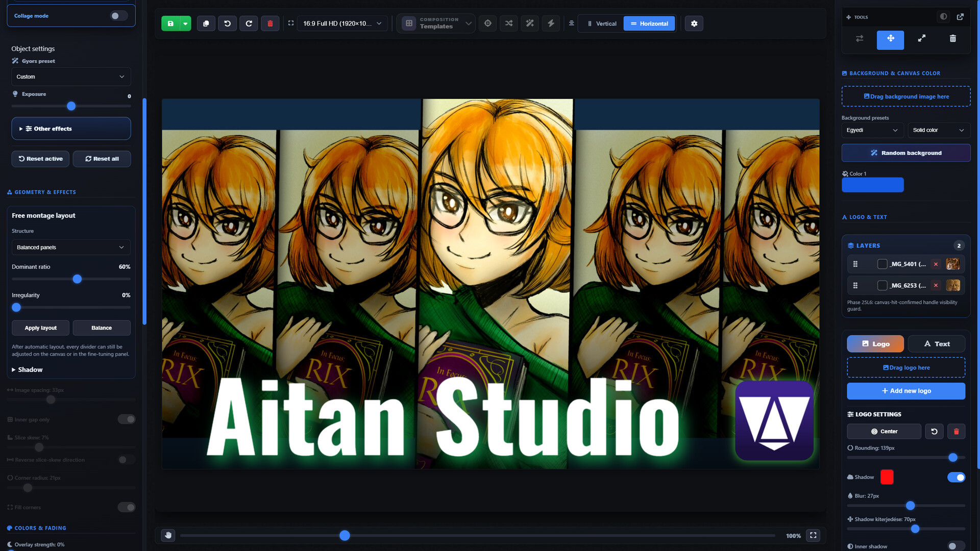The image size is (980, 551).
Task: Click the redo icon
Action: pyautogui.click(x=249, y=23)
